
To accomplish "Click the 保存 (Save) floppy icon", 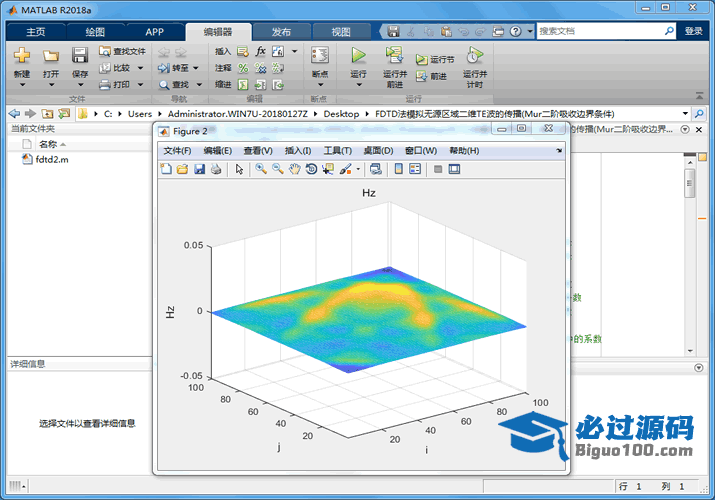I will [80, 55].
